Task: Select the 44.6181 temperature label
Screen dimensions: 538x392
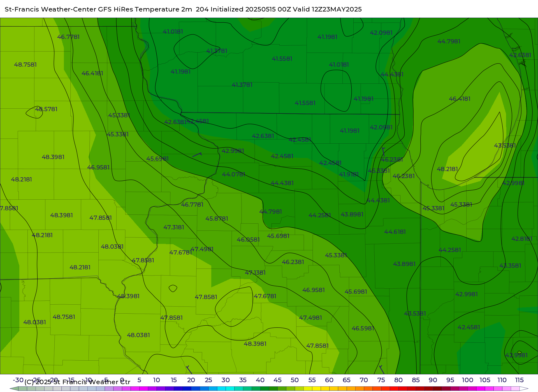Action: (x=395, y=232)
